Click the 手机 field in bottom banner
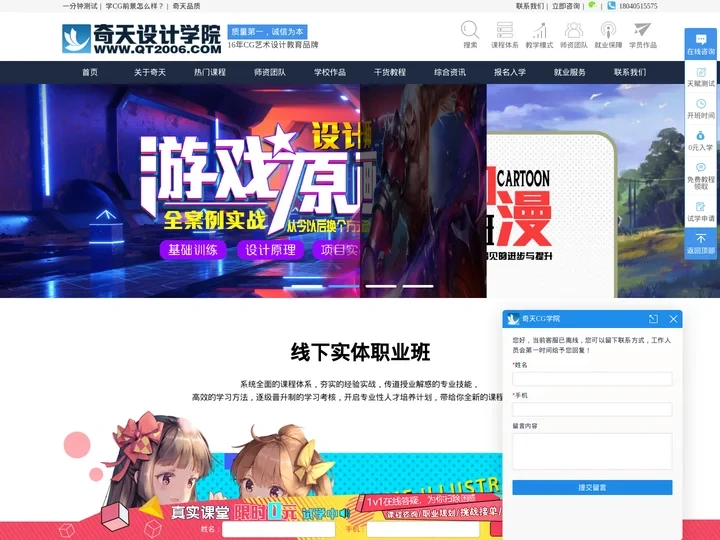720x540 pixels. (422, 529)
